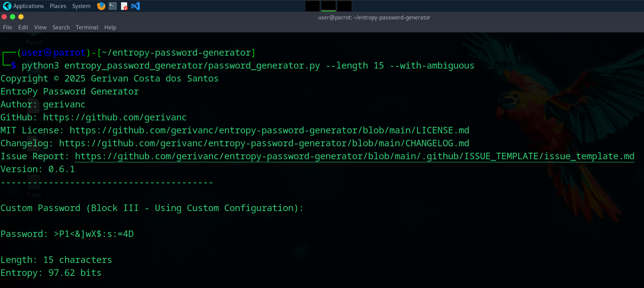Image resolution: width=644 pixels, height=288 pixels.
Task: Switch to third workspace in the switcher
Action: click(344, 6)
